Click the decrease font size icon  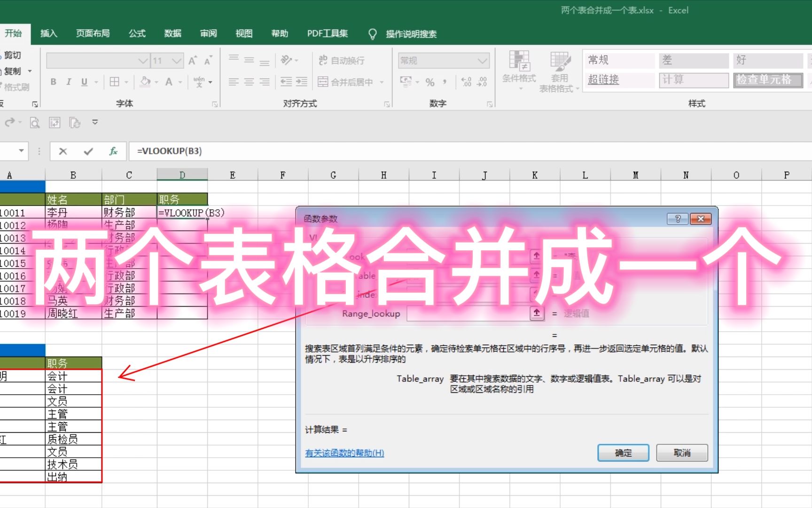(208, 60)
